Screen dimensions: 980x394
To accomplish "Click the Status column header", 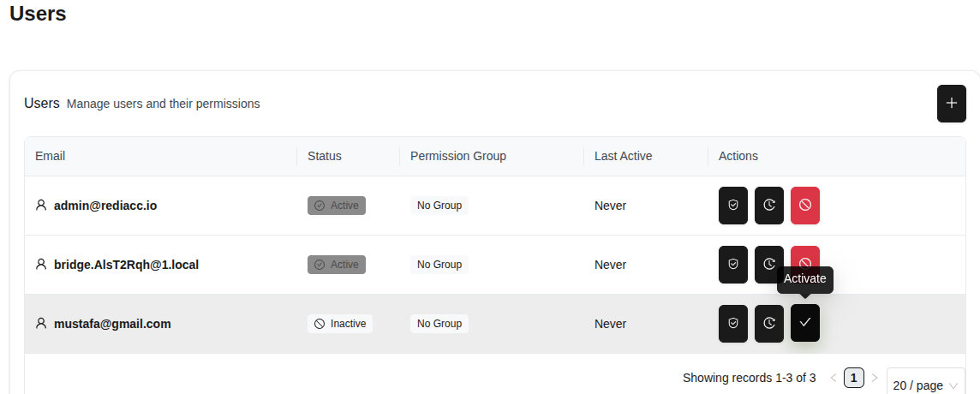I will click(x=325, y=156).
